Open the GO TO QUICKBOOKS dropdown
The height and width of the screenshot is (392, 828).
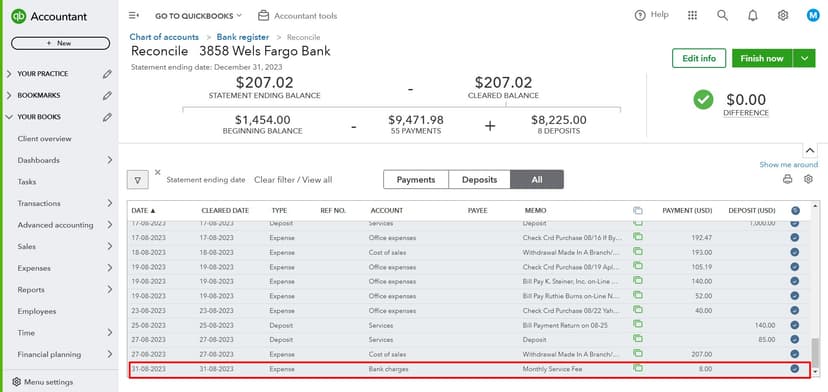tap(198, 16)
